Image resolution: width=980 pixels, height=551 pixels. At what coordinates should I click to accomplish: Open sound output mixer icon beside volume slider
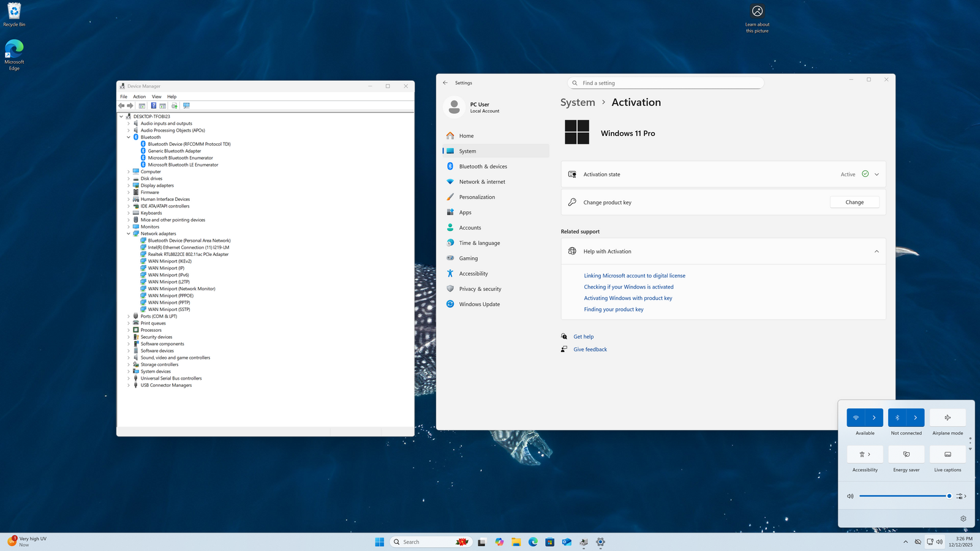pos(960,496)
